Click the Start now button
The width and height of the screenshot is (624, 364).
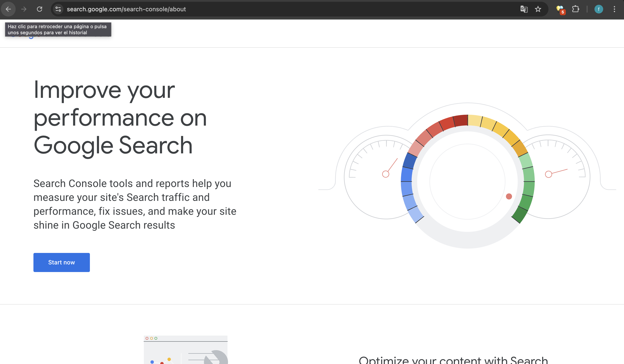tap(62, 262)
